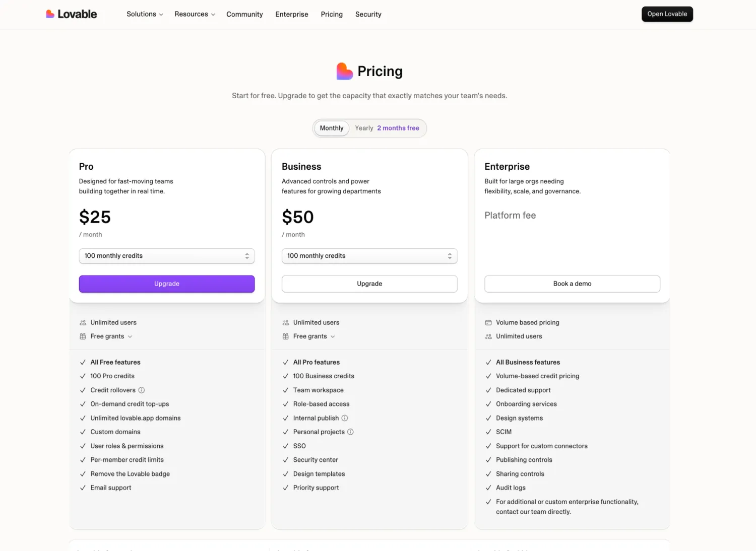
Task: Click the info icon next to Internal publish
Action: [345, 418]
